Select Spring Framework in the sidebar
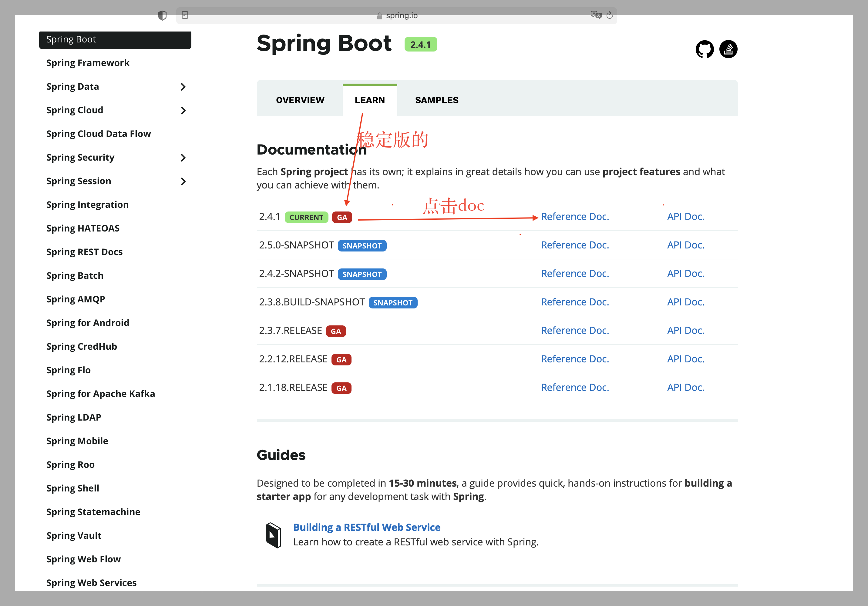This screenshot has width=868, height=606. [x=88, y=63]
